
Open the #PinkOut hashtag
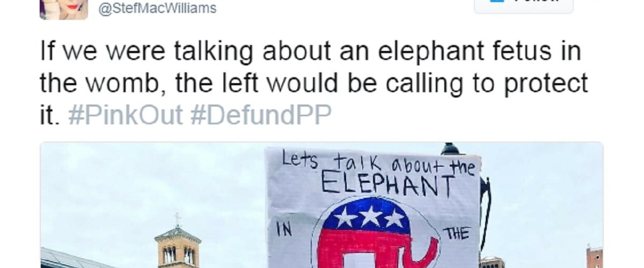pos(127,114)
